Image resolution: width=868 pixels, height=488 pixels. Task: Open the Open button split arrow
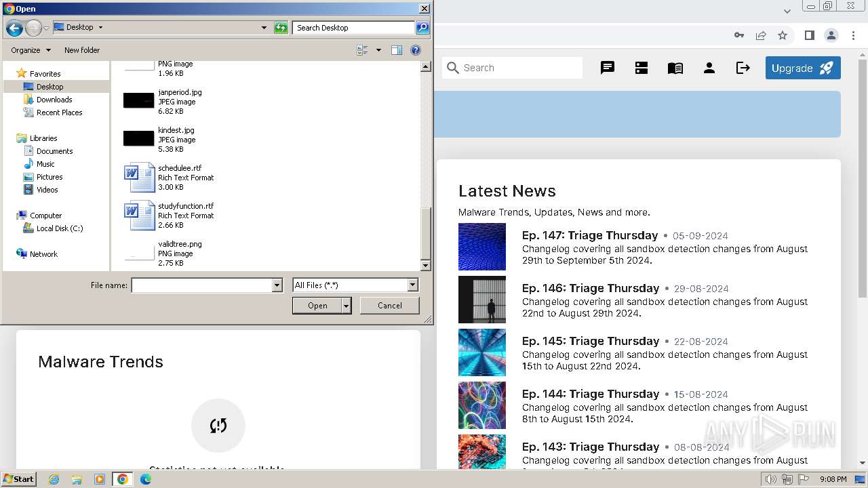(346, 306)
